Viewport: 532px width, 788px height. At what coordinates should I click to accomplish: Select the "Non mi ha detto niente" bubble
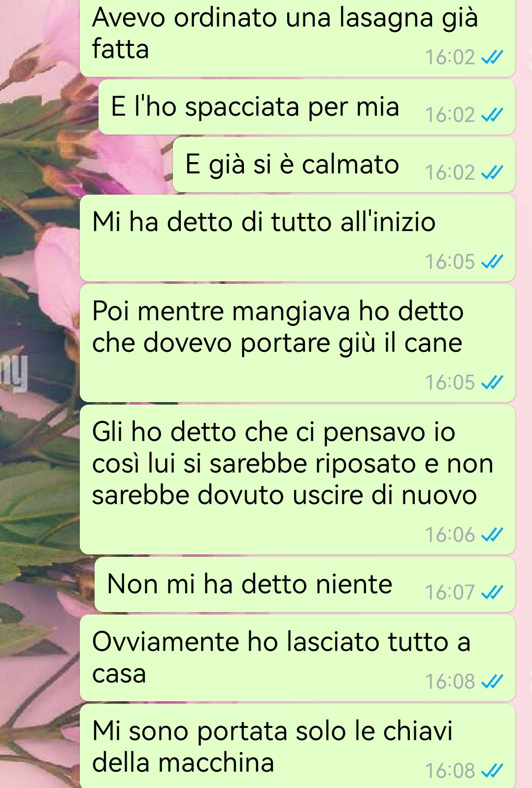tap(304, 585)
